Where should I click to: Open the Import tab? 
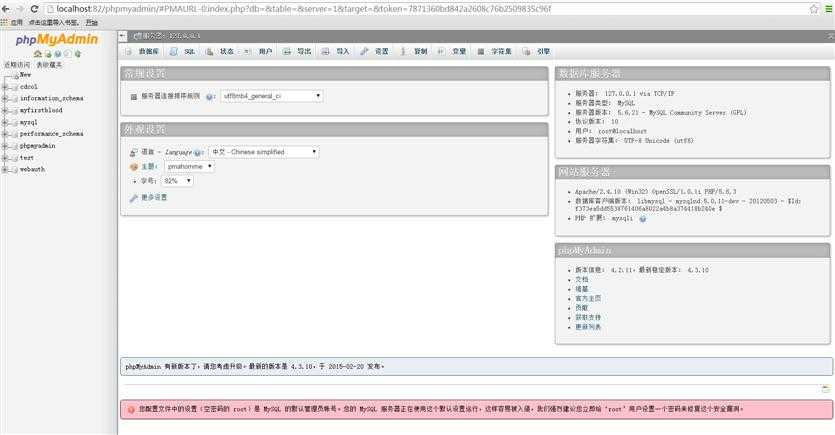tap(335, 52)
